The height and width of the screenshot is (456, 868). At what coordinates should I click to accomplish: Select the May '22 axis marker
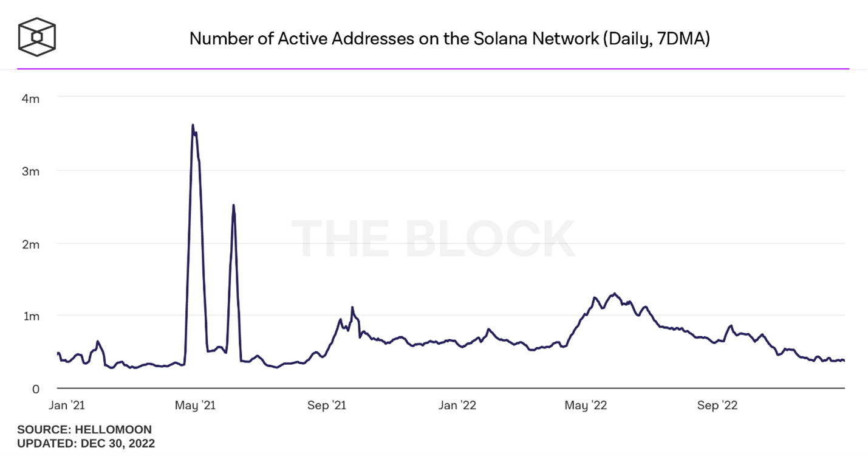pos(586,406)
